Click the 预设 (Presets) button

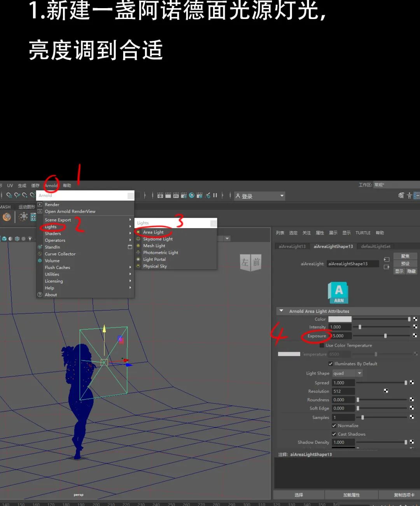click(x=405, y=263)
